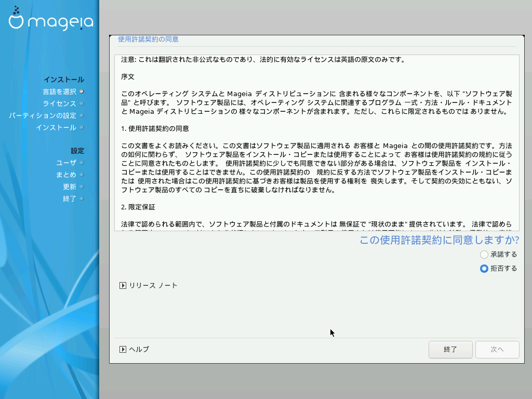The width and height of the screenshot is (532, 399).
Task: Click the ユーザ step in sidebar
Action: point(66,163)
